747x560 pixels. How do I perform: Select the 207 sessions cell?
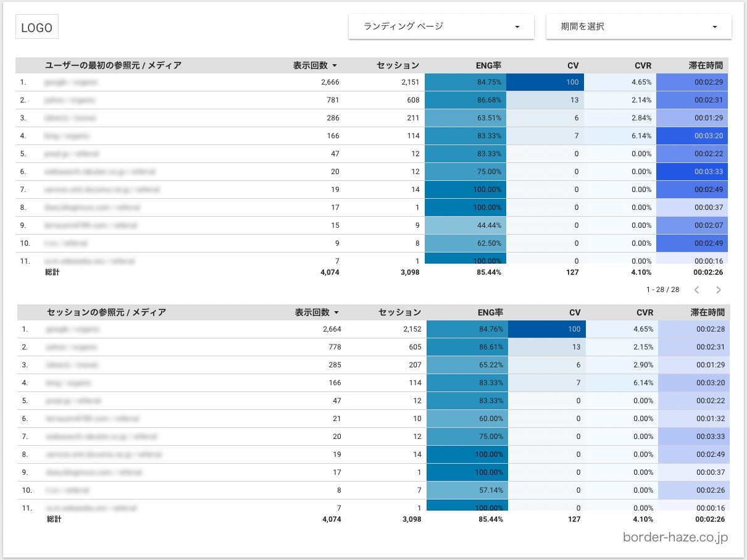pyautogui.click(x=415, y=365)
